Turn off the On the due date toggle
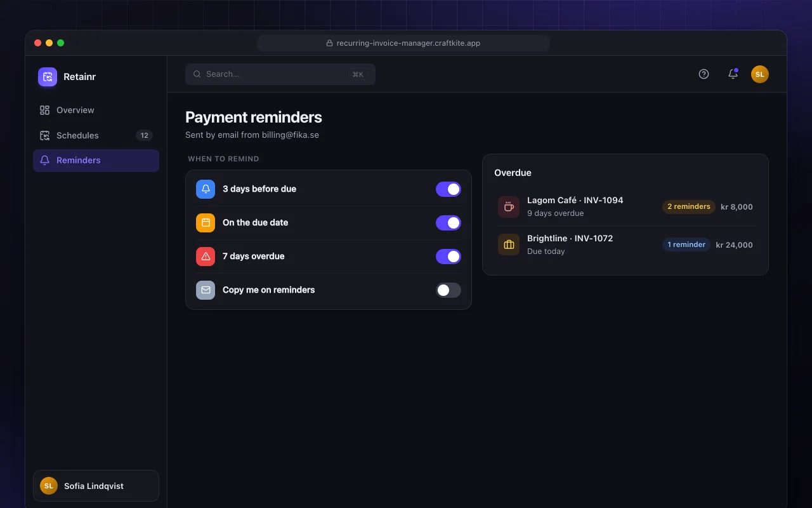This screenshot has width=812, height=508. 449,223
